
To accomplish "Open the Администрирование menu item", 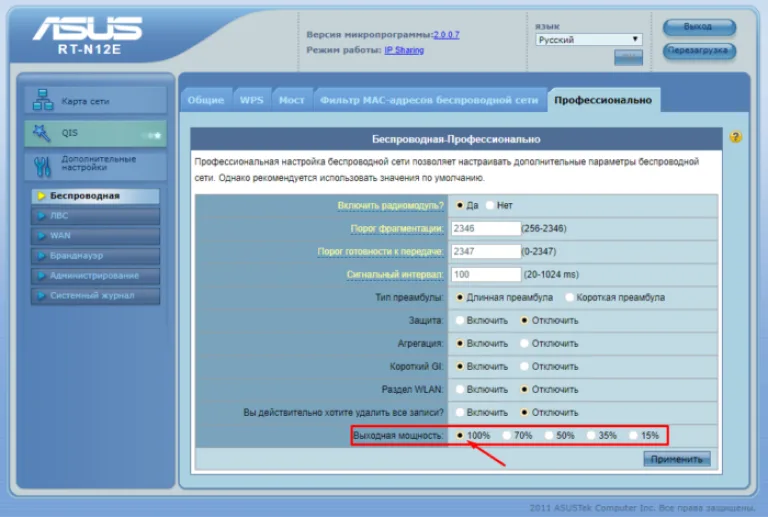I will point(96,276).
